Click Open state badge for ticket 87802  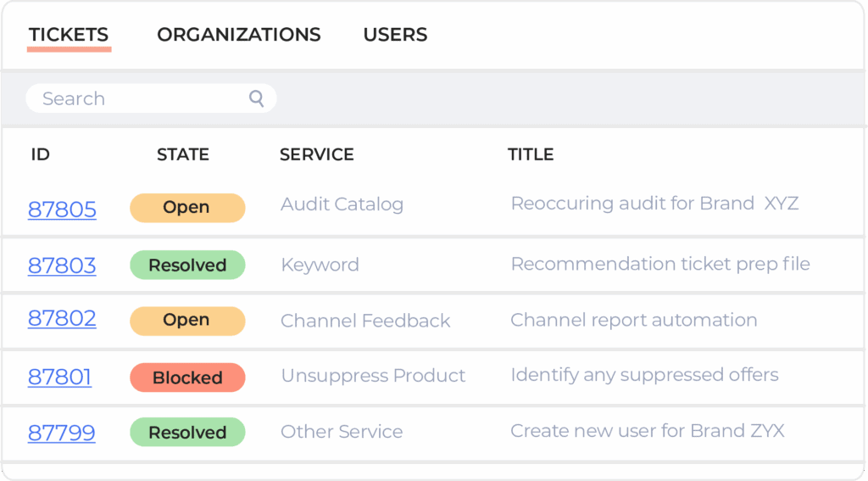pyautogui.click(x=187, y=321)
